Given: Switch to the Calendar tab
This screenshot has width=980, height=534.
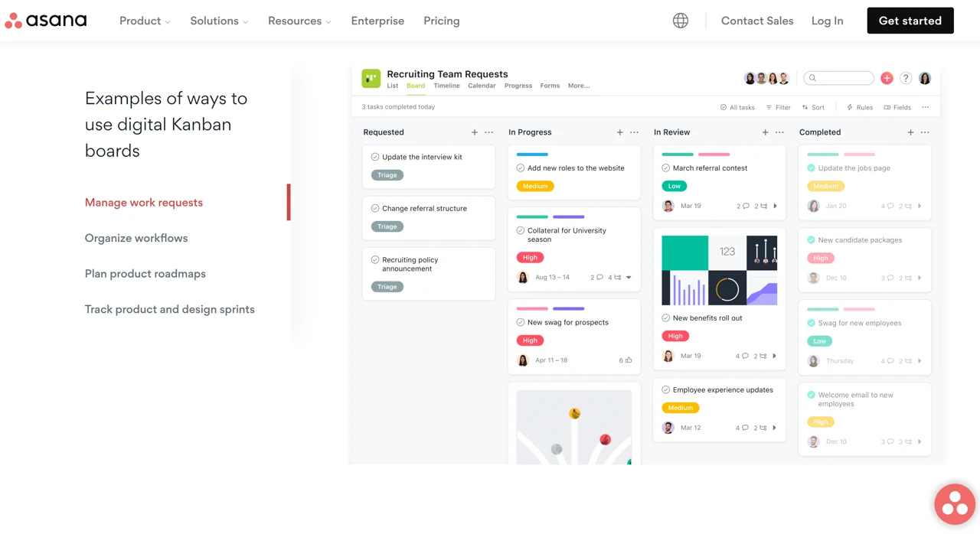Looking at the screenshot, I should coord(482,86).
